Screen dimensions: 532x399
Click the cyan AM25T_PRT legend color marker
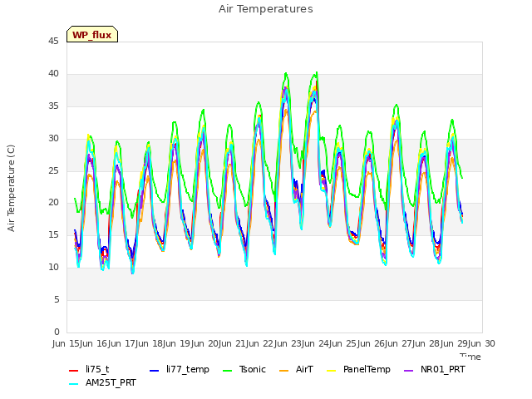coord(74,384)
